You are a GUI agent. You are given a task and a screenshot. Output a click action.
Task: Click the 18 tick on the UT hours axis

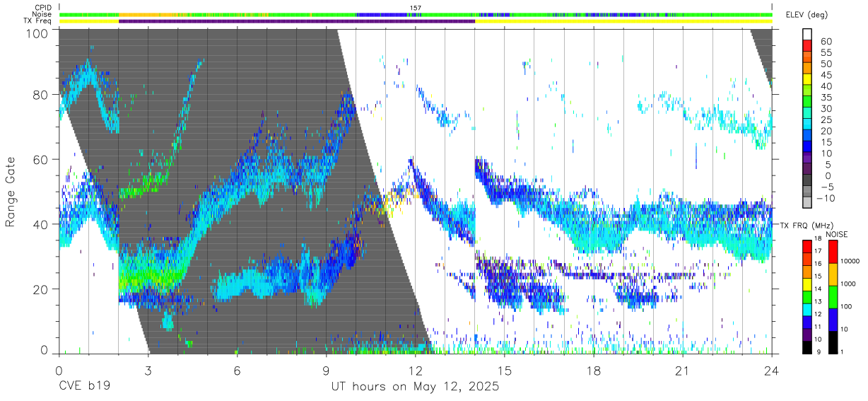point(594,371)
